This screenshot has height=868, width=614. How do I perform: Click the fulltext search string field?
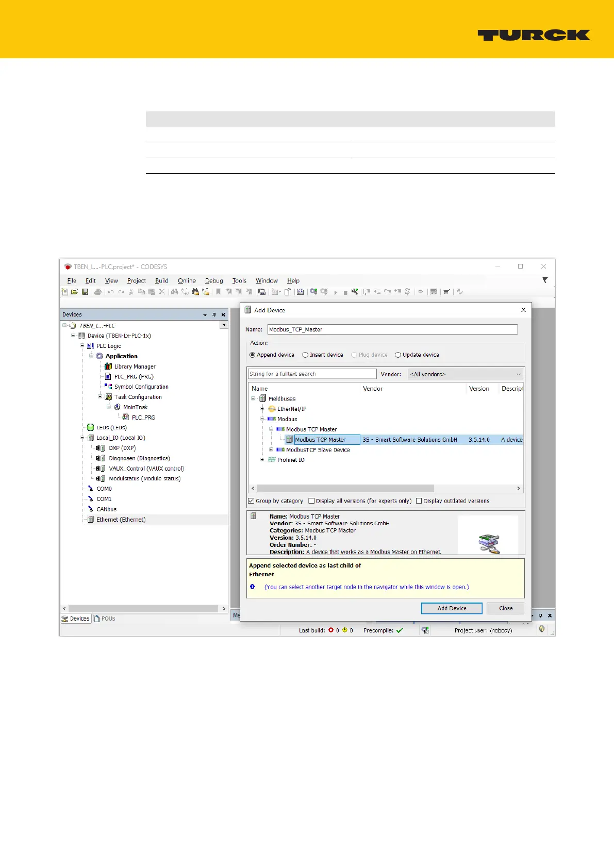(x=312, y=374)
